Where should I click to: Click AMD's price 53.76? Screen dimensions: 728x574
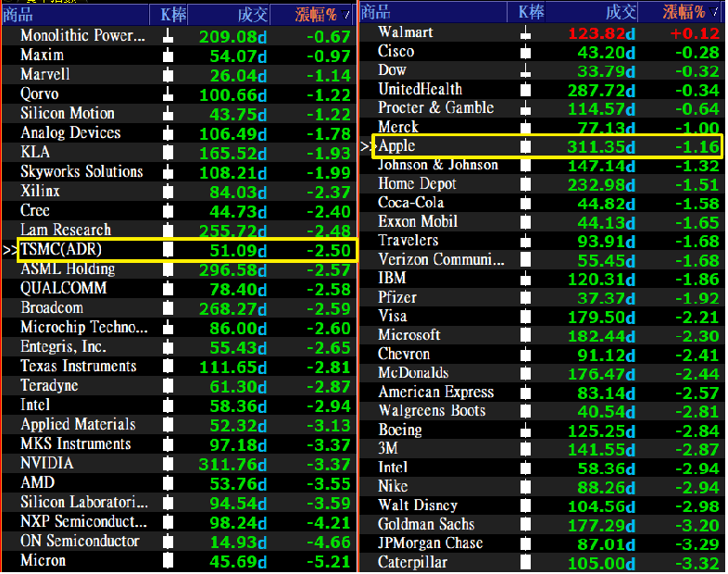tap(232, 482)
